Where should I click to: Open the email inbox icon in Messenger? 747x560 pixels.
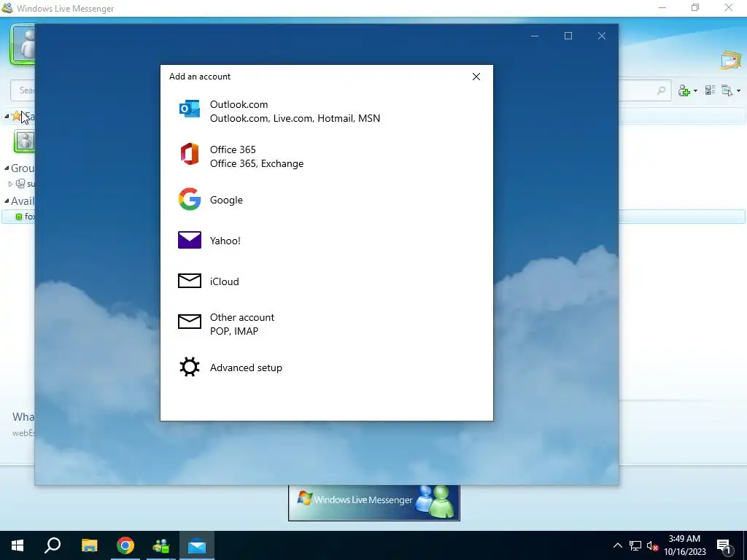pyautogui.click(x=731, y=61)
